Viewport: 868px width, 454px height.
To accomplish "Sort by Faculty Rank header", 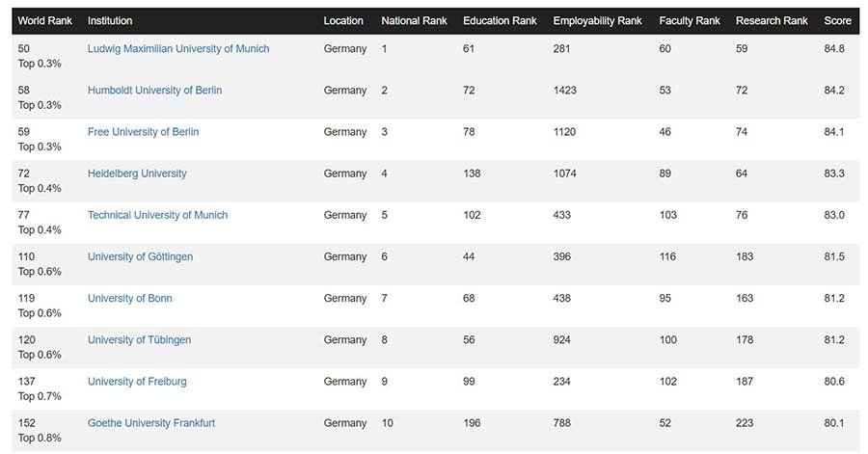I will pos(690,21).
